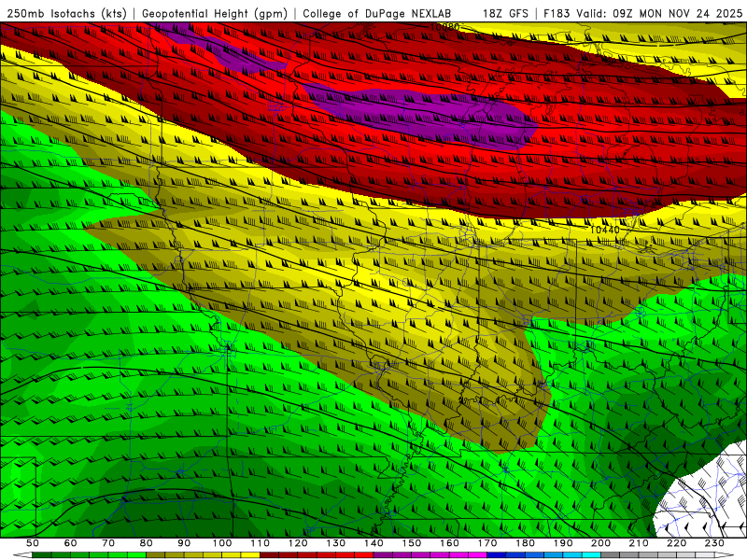Click the 170 value on the color scale
747x560 pixels.
coord(487,543)
